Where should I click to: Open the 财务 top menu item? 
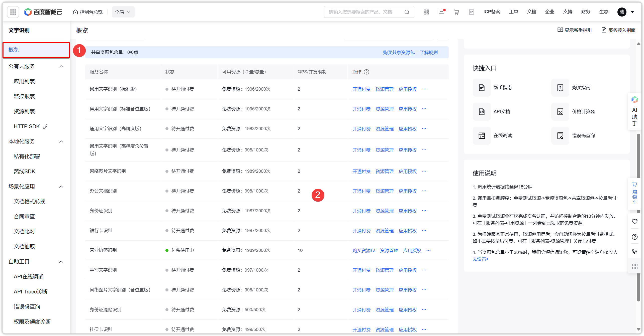pyautogui.click(x=586, y=12)
